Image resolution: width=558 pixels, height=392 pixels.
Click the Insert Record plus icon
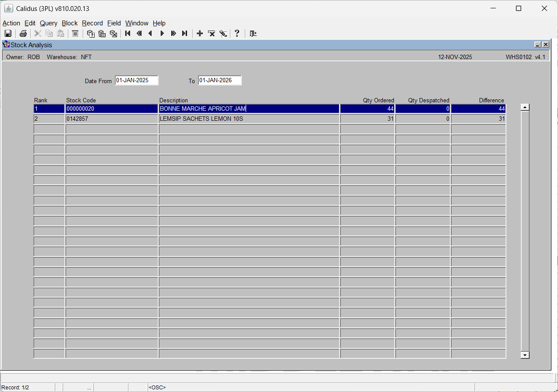point(200,34)
